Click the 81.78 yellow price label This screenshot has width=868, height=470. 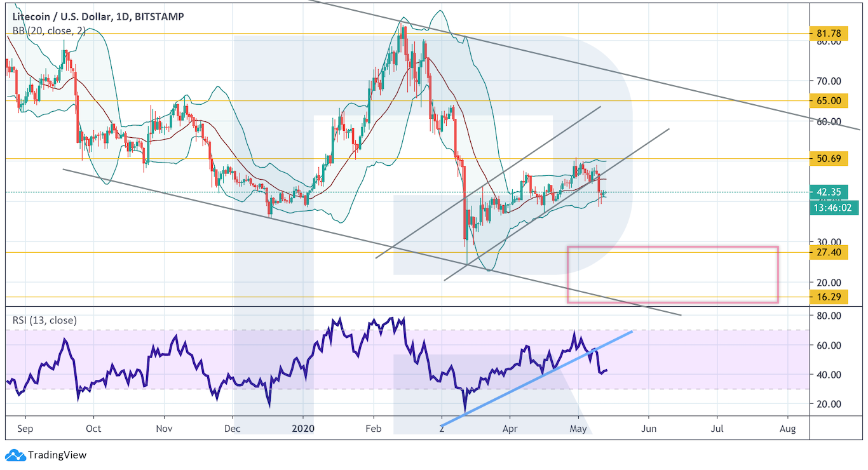pyautogui.click(x=829, y=33)
